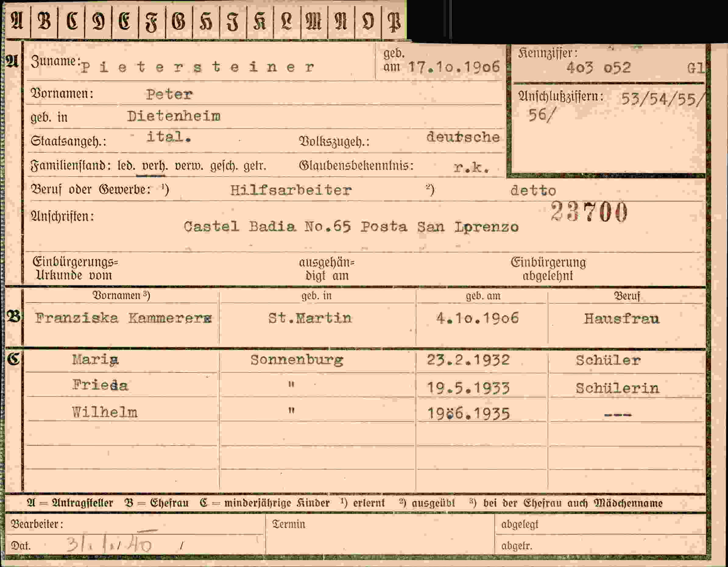
Task: Click the Kennziffer 403 052
Action: pos(598,68)
